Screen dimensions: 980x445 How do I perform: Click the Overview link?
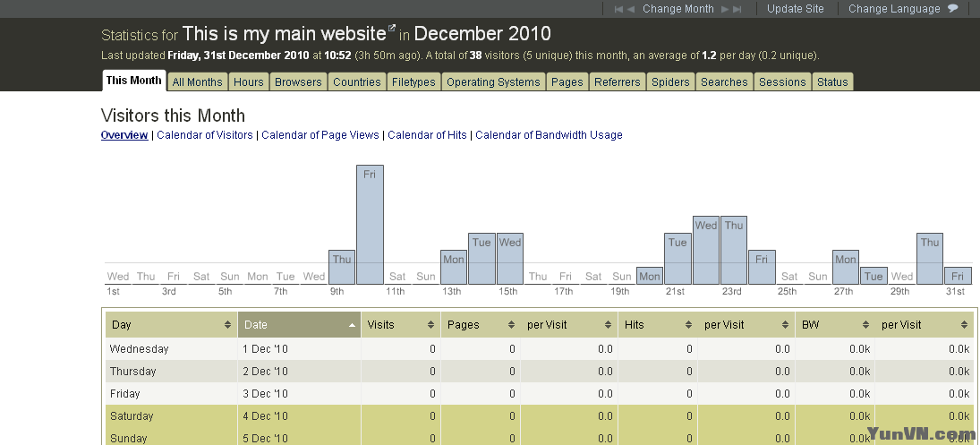coord(124,135)
